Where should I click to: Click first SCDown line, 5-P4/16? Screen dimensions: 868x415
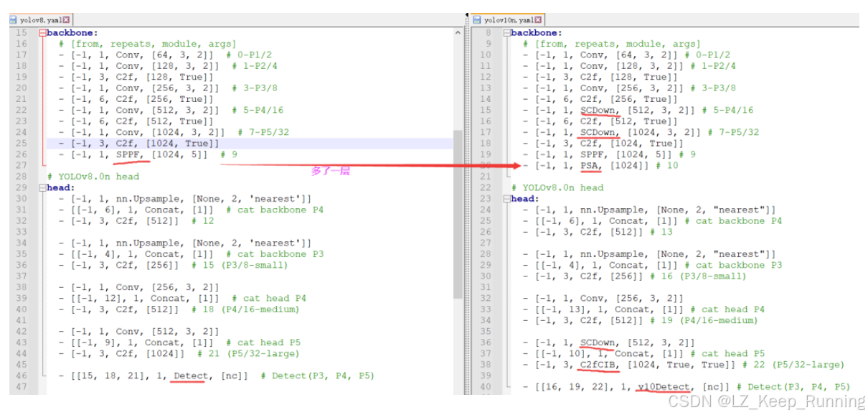[638, 110]
